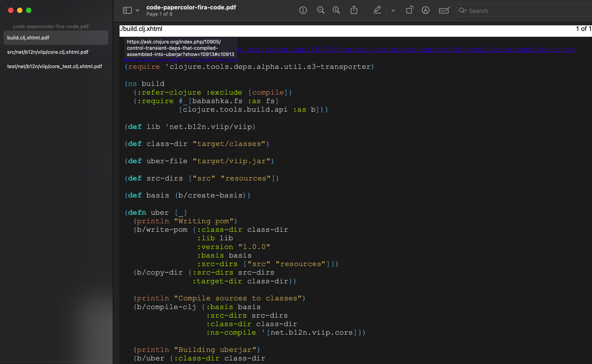
Task: Select the Highlight pen tool
Action: (377, 10)
